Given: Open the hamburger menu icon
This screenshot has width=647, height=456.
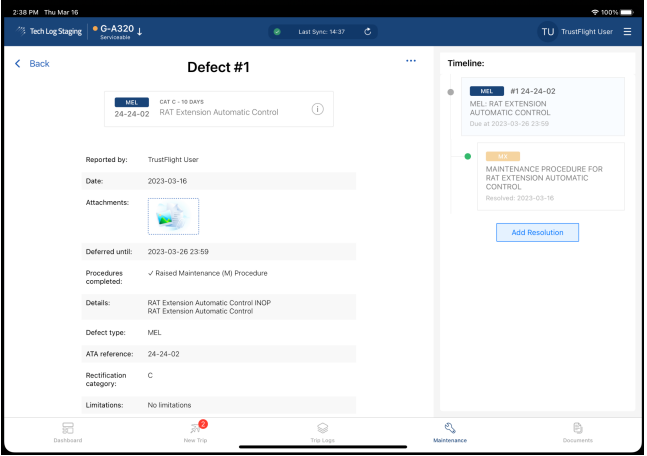Looking at the screenshot, I should 627,32.
